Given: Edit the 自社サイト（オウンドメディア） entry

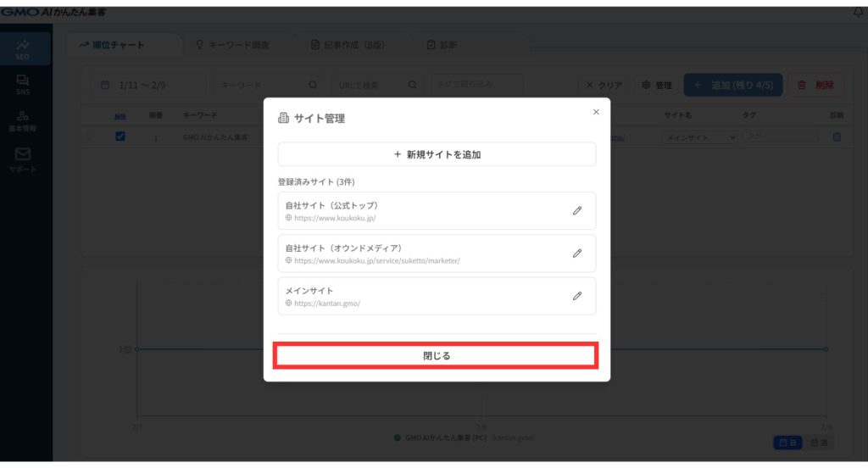Looking at the screenshot, I should click(x=577, y=253).
